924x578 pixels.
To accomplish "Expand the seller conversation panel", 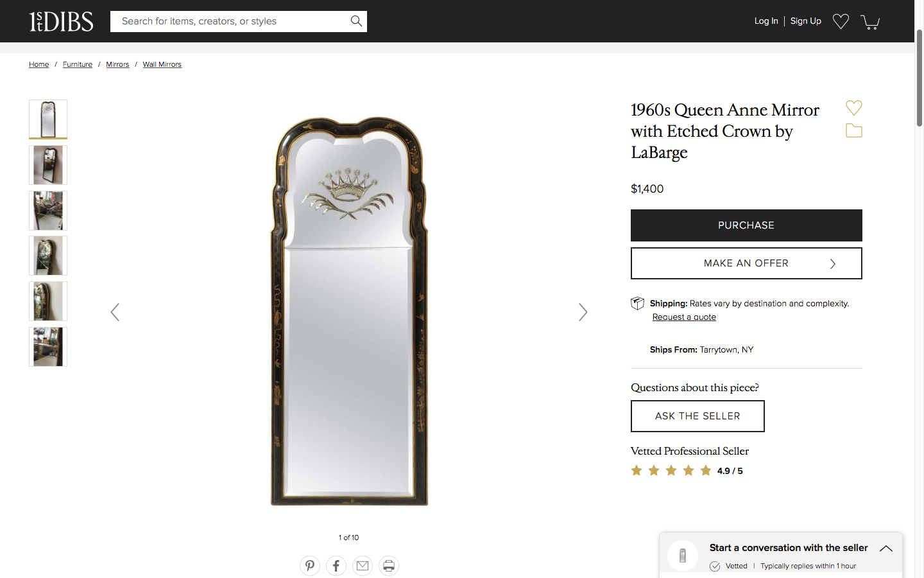I will pyautogui.click(x=886, y=548).
